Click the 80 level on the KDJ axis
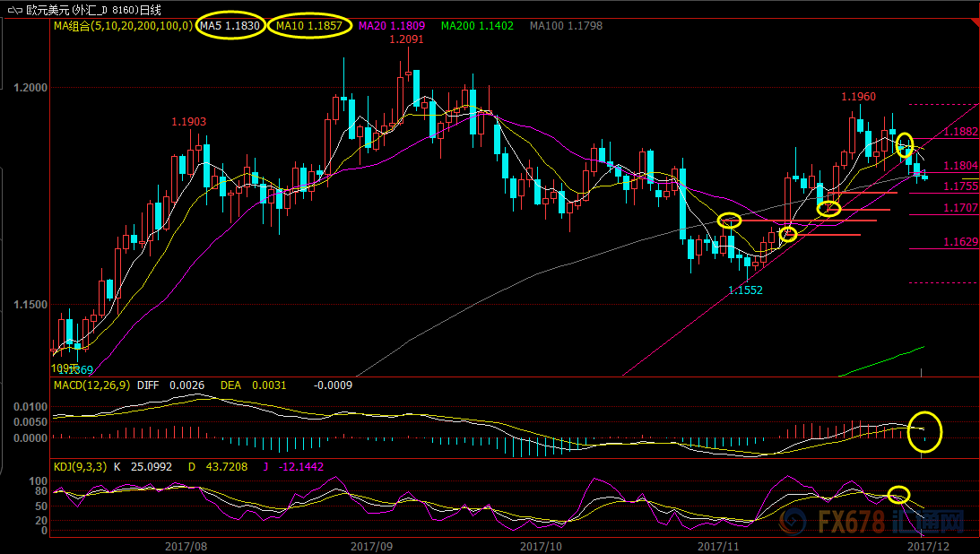980x554 pixels. point(40,491)
